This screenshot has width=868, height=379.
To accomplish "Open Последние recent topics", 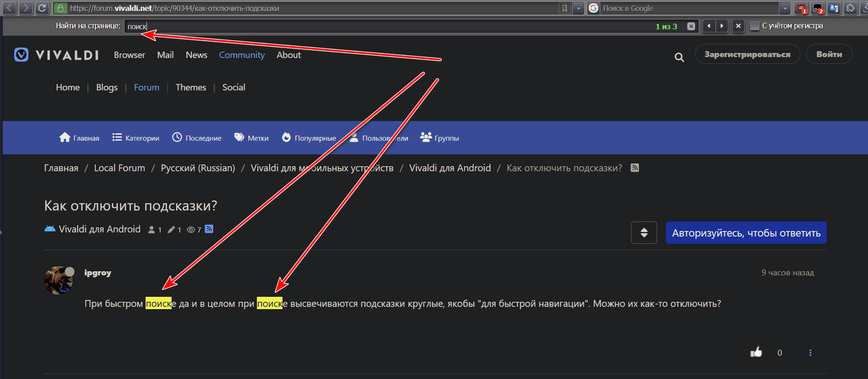I will 197,137.
